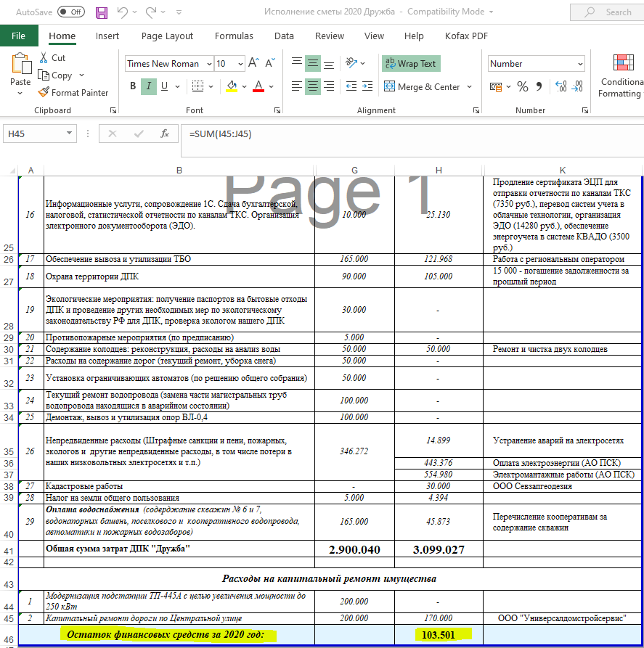This screenshot has width=644, height=648.
Task: Apply Comma Style format
Action: 539,86
